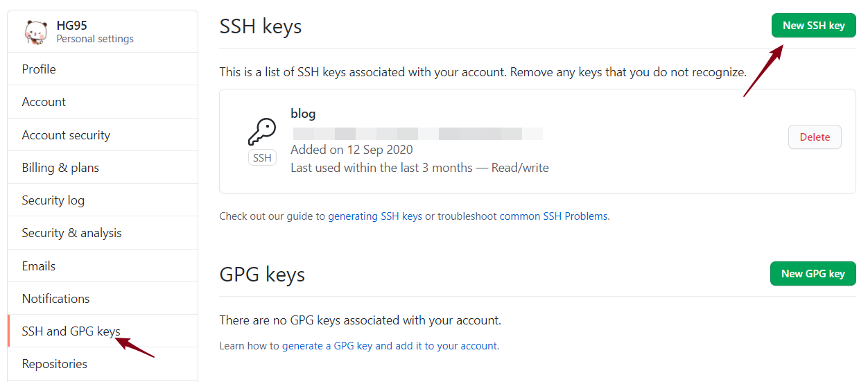Select Billing & plans in sidebar
868x382 pixels.
click(103, 168)
